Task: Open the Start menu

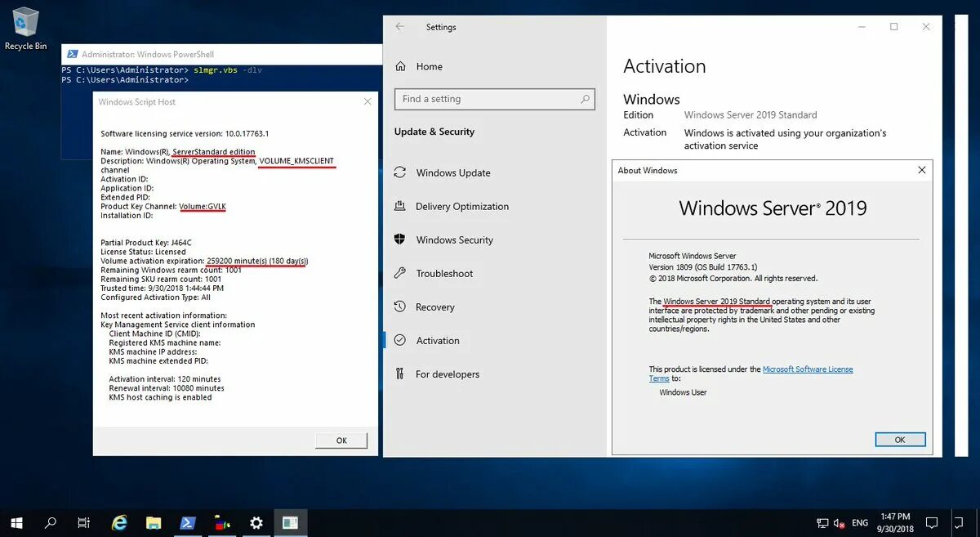Action: (x=16, y=522)
